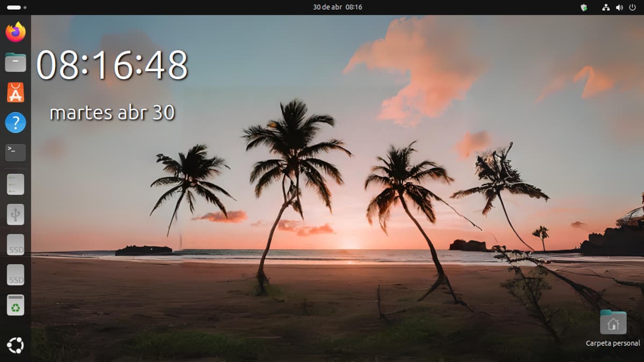Viewport: 644px width, 362px height.
Task: Open the orange App Center icon
Action: point(16,92)
